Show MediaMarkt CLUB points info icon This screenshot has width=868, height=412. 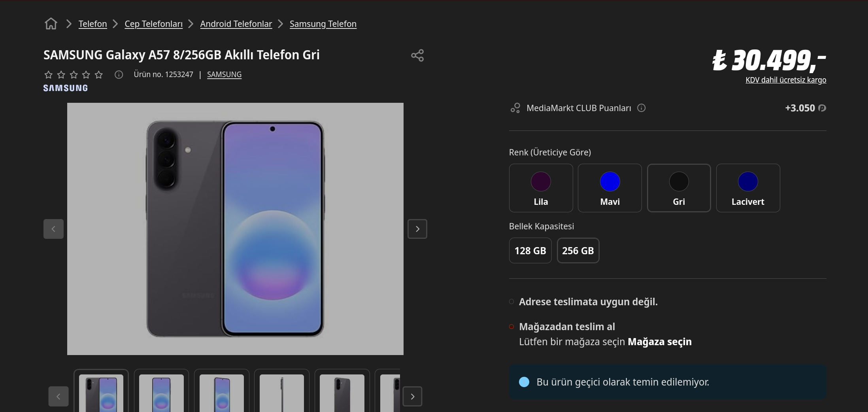642,108
